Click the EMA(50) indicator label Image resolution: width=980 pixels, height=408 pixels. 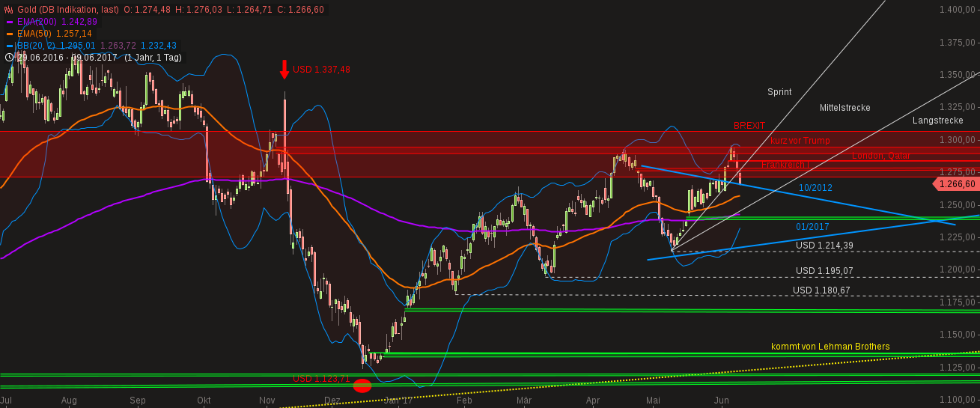tap(34, 34)
